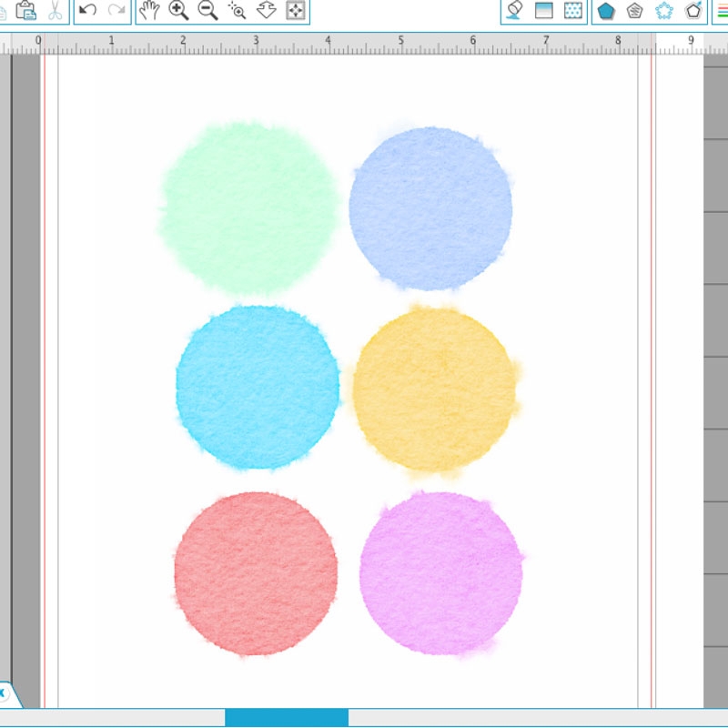Click the Zoom In magnifier
Image resolution: width=728 pixels, height=728 pixels.
pyautogui.click(x=178, y=10)
